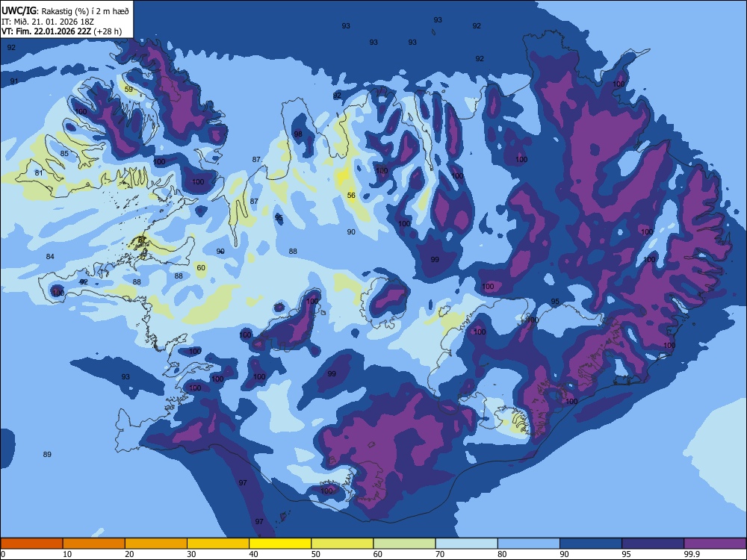Click the legend tick label '20'
Image resolution: width=747 pixels, height=560 pixels.
pos(129,554)
